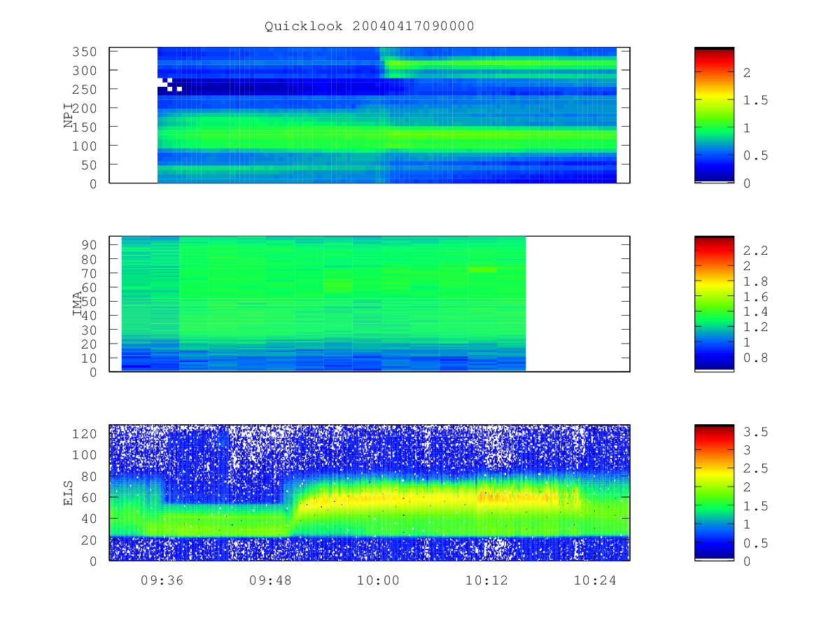Click the 09:36 time axis label
Screen dimensions: 840x630
click(162, 580)
